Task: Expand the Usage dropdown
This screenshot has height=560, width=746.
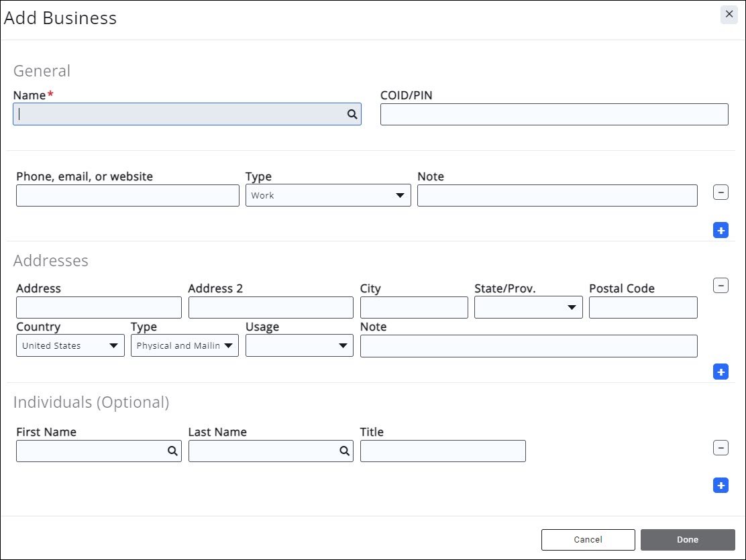Action: [x=299, y=346]
